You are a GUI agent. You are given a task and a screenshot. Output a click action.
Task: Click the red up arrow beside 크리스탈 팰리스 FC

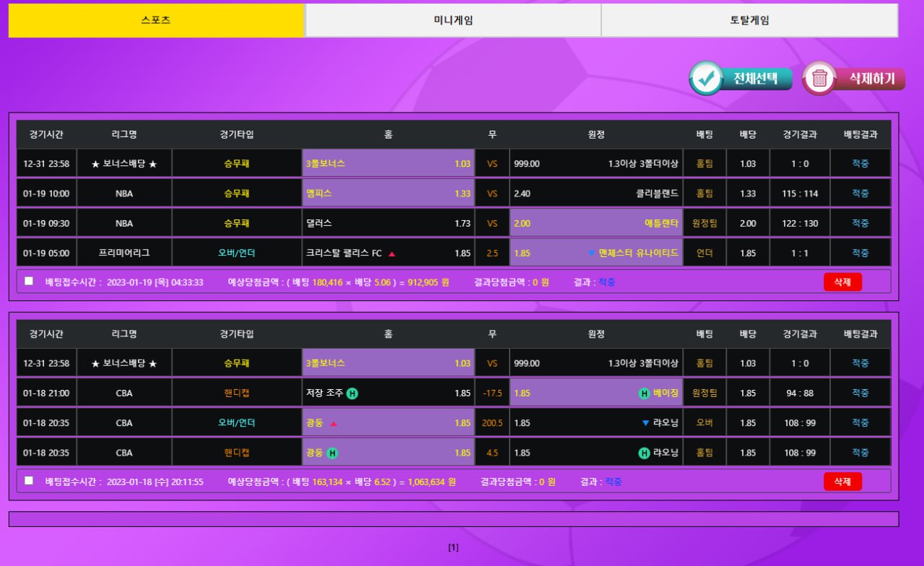[x=392, y=254]
